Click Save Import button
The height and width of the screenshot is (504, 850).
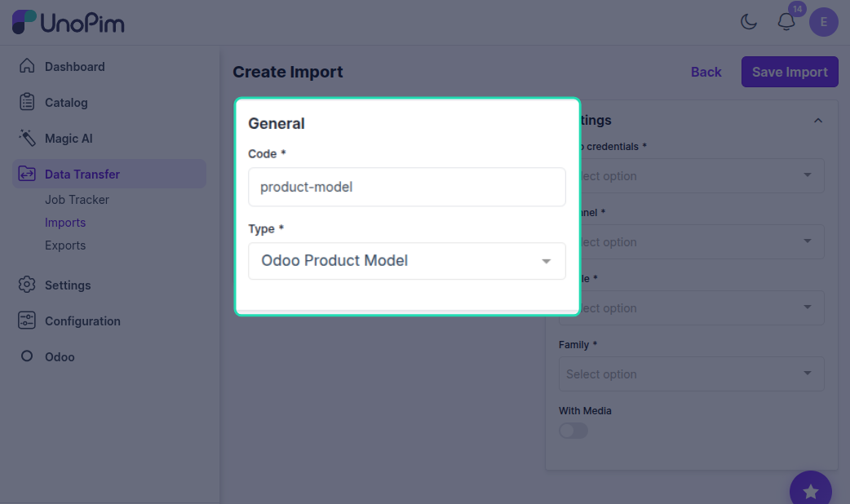pos(790,72)
